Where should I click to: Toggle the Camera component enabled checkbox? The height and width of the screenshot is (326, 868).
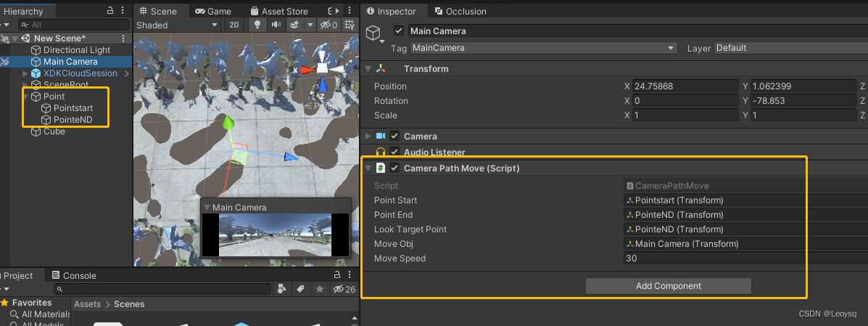click(394, 136)
